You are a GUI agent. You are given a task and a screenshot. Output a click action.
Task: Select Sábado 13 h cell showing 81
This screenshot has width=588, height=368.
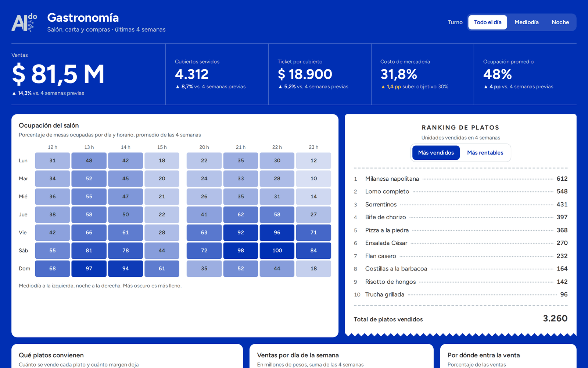89,251
